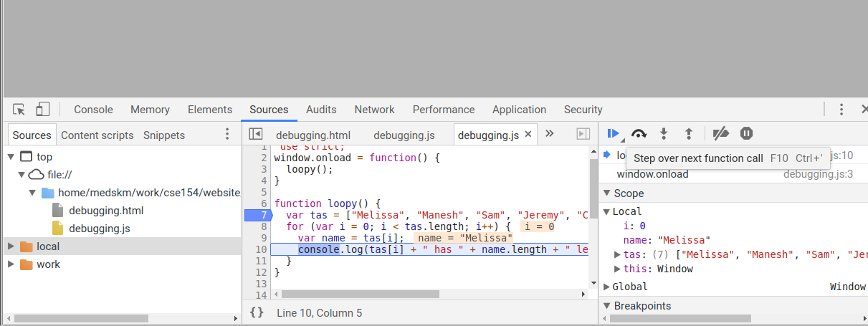Screen dimensions: 868x326
Task: Expand the local folder in the file tree
Action: [x=11, y=246]
